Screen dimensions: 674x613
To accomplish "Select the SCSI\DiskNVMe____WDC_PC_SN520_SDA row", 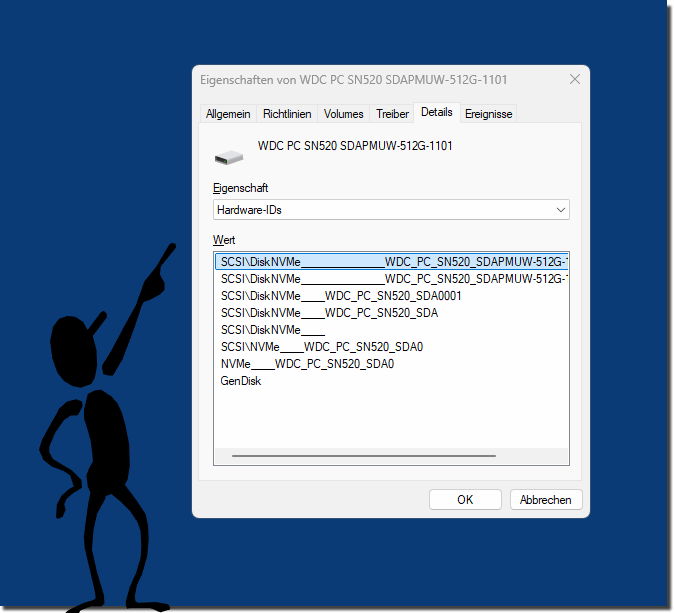I will click(391, 313).
